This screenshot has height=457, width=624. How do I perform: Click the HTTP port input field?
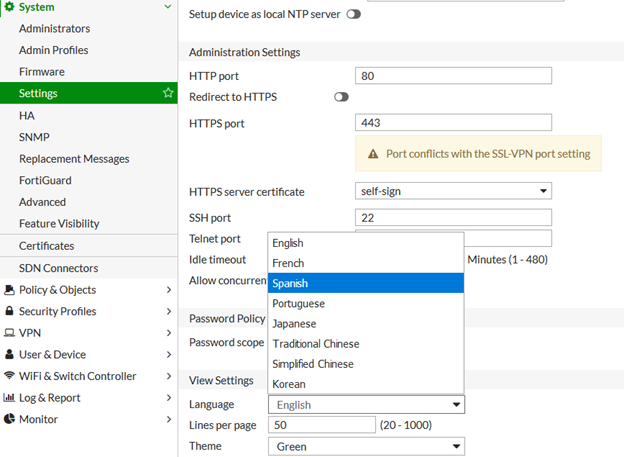[x=453, y=76]
